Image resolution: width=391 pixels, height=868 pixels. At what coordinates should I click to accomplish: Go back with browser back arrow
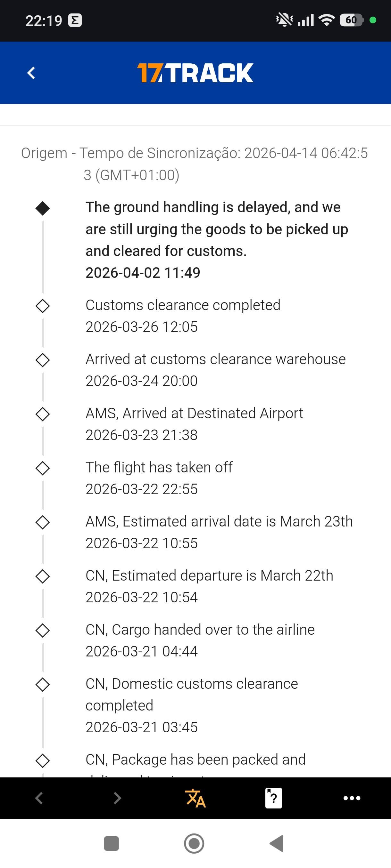click(x=39, y=798)
